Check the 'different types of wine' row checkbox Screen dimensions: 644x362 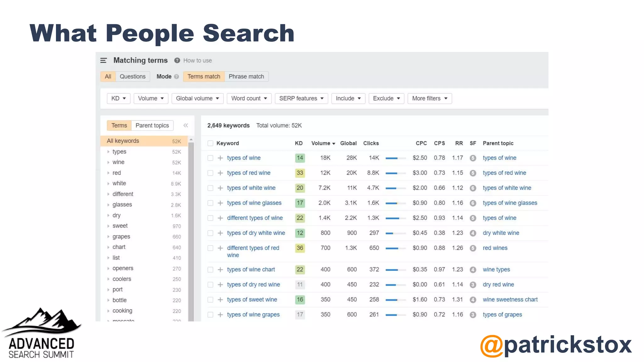point(210,218)
